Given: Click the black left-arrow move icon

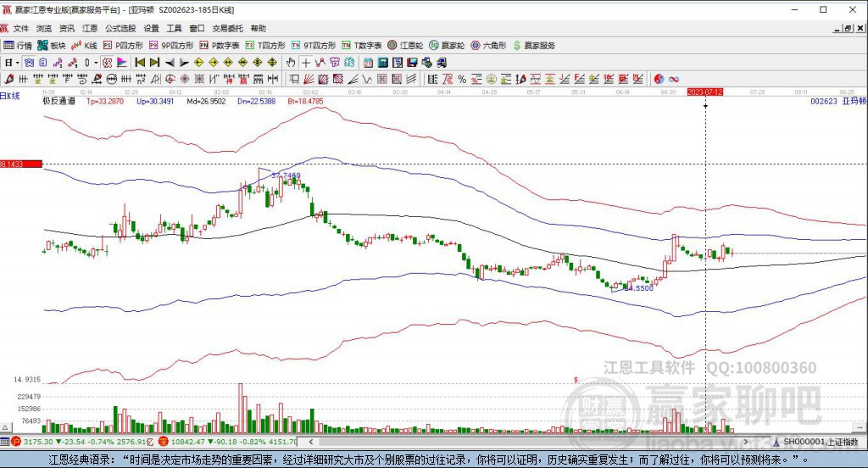Looking at the screenshot, I should pyautogui.click(x=170, y=63).
